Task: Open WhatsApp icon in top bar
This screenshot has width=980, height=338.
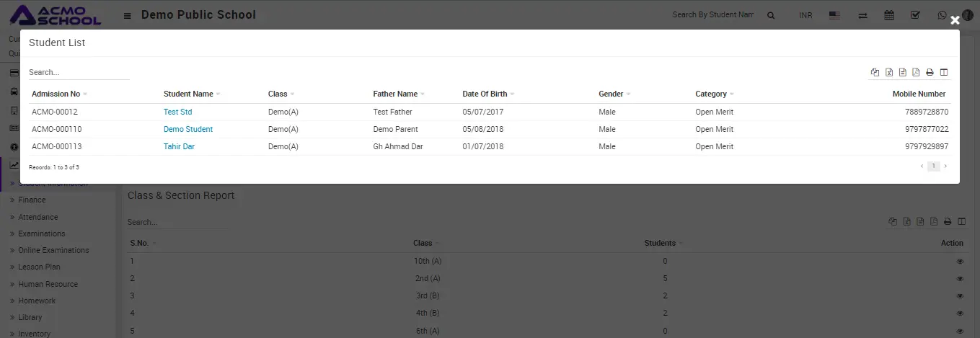Action: click(942, 15)
